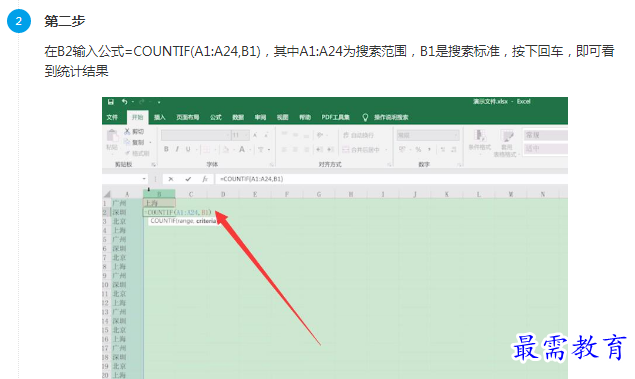Image resolution: width=635 pixels, height=379 pixels.
Task: Switch to the 视图 ribbon tab
Action: tap(282, 117)
